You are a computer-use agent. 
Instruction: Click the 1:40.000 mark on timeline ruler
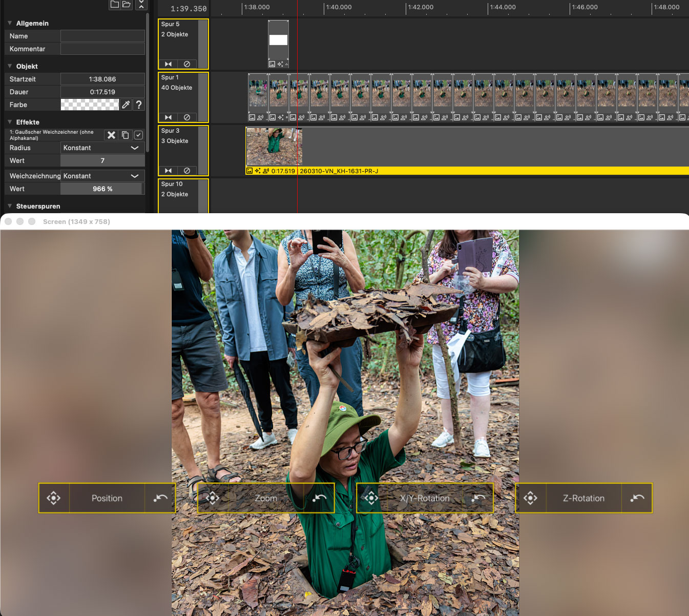338,7
